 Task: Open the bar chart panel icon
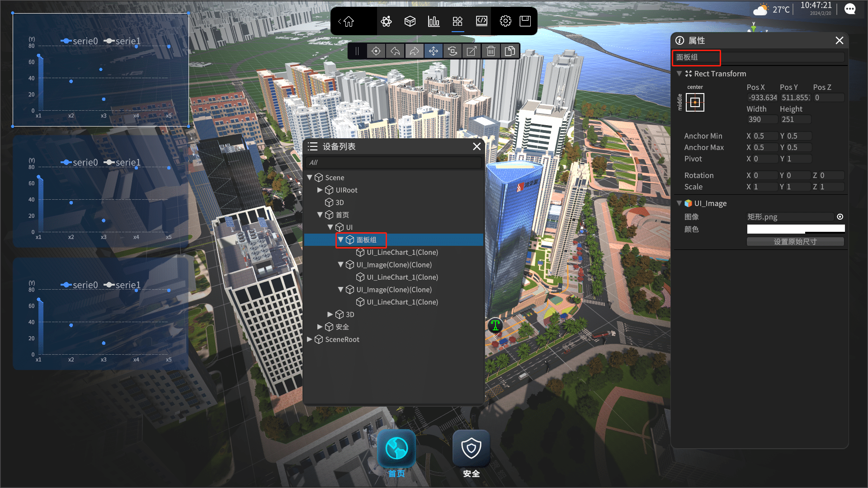point(434,21)
